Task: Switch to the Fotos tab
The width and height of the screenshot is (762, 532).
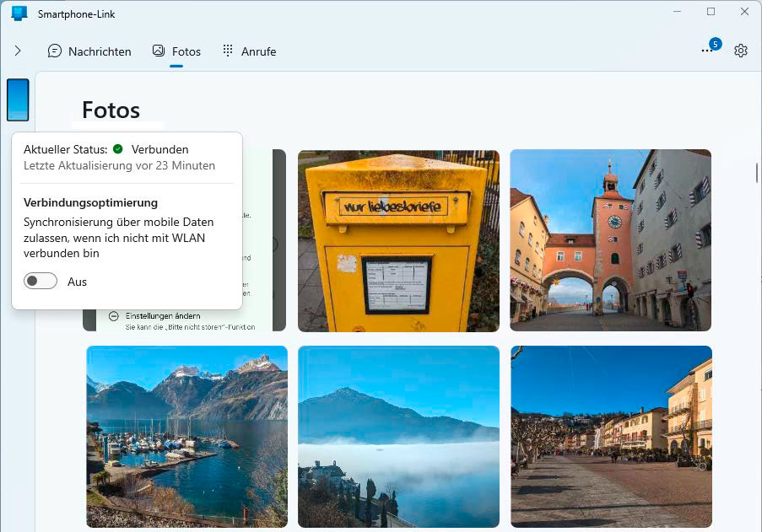Action: [176, 51]
